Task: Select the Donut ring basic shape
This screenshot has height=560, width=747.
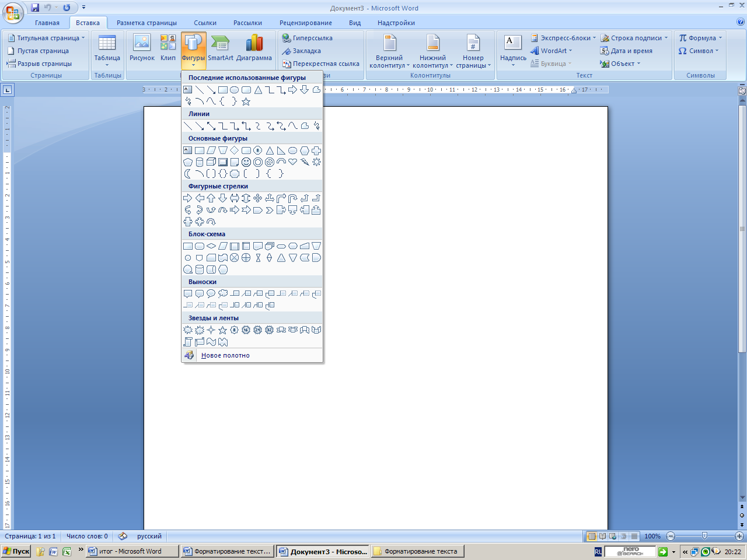Action: (x=258, y=162)
